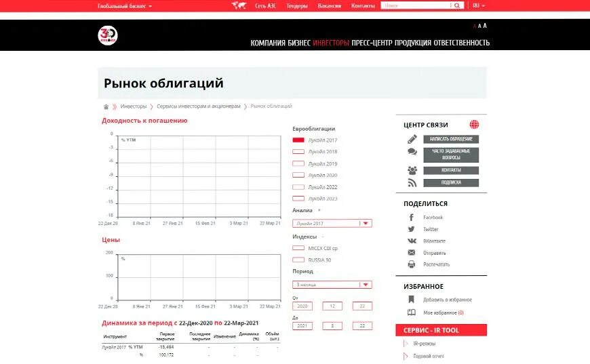Select the largest font size A
This screenshot has height=364, width=590.
485,26
